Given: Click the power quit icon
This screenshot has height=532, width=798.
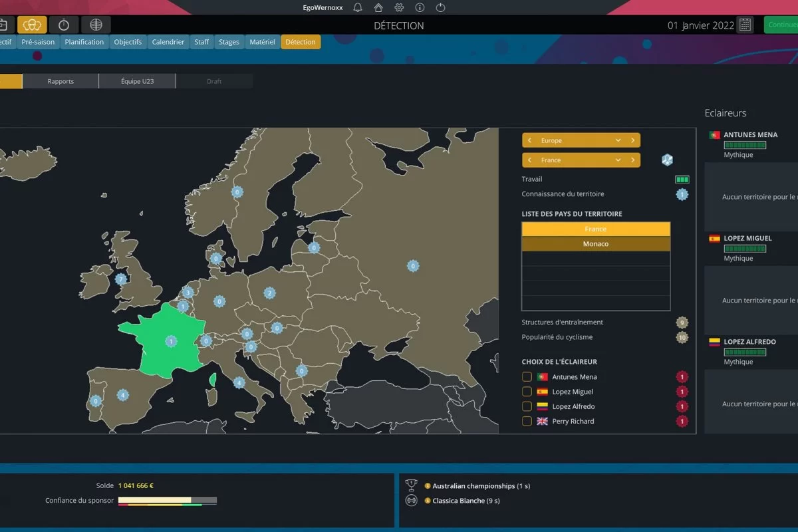Looking at the screenshot, I should 440,8.
